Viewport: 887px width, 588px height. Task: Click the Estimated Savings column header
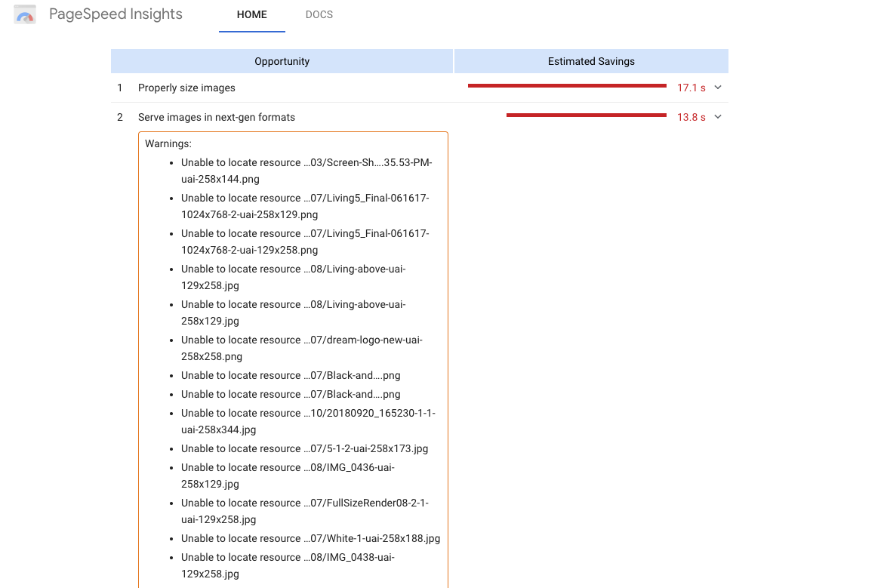tap(591, 62)
